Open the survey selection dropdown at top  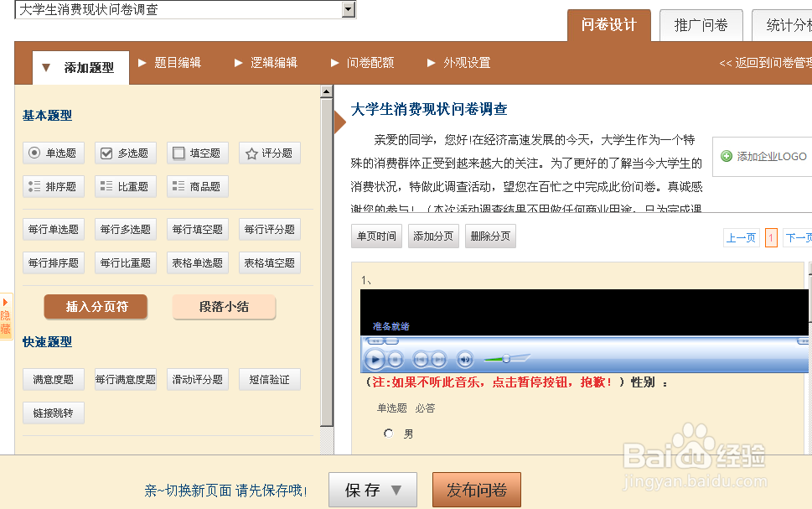click(x=346, y=10)
